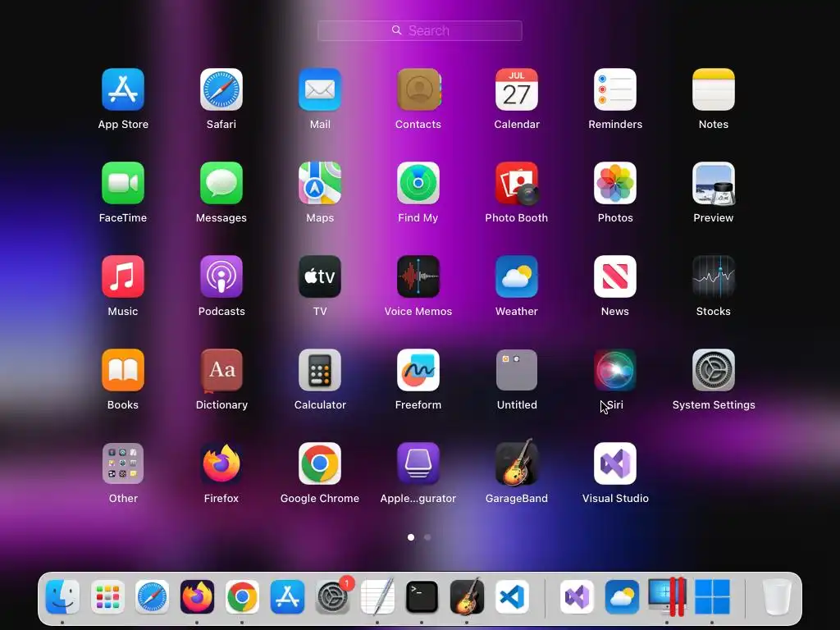Open the Music app

(x=123, y=276)
